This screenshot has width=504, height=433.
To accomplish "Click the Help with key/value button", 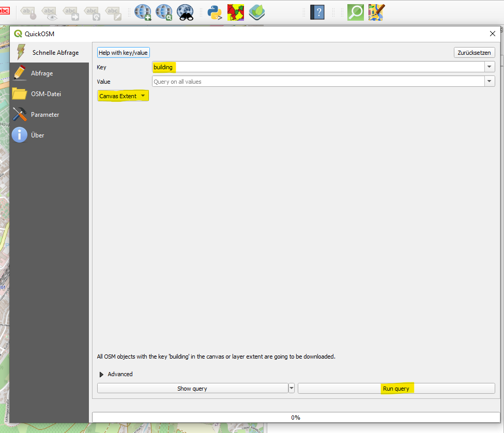I will coord(123,53).
